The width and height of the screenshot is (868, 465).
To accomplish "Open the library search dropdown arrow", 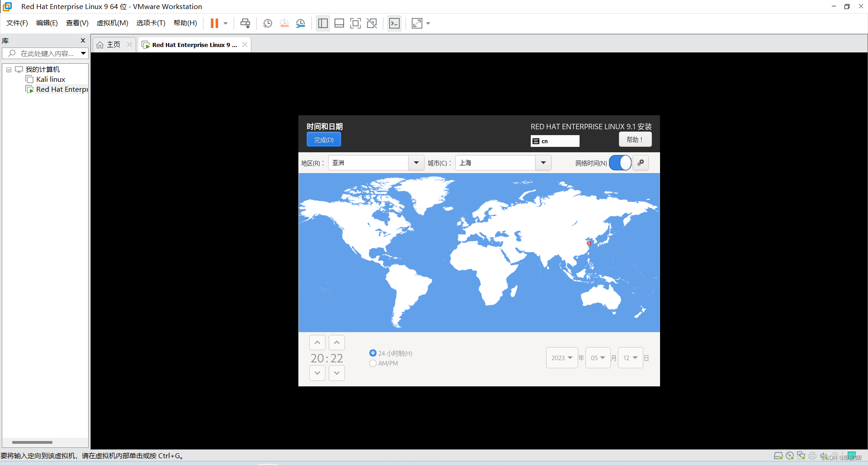I will tap(84, 53).
